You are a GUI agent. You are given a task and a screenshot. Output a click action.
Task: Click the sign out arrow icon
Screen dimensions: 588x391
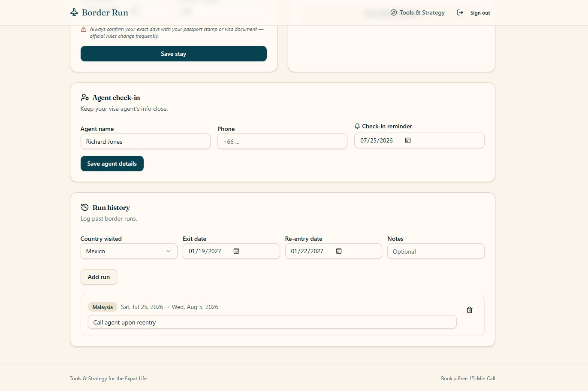tap(460, 12)
